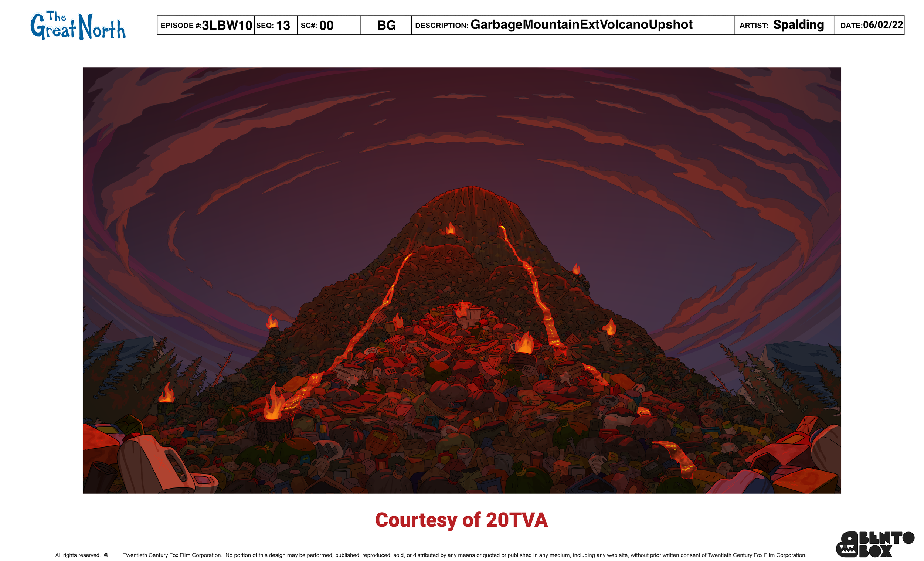The height and width of the screenshot is (561, 924).
Task: Click the copyright notice text
Action: tap(464, 555)
